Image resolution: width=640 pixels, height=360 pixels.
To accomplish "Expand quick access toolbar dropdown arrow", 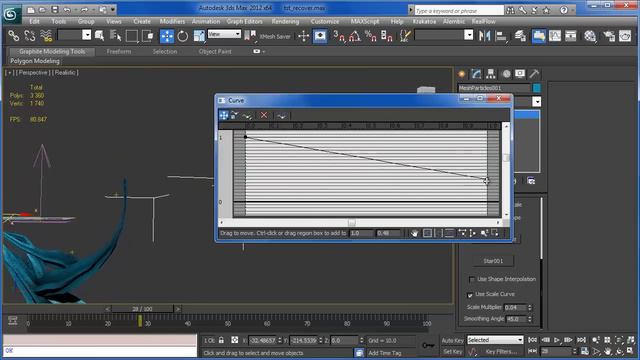I will coord(113,9).
